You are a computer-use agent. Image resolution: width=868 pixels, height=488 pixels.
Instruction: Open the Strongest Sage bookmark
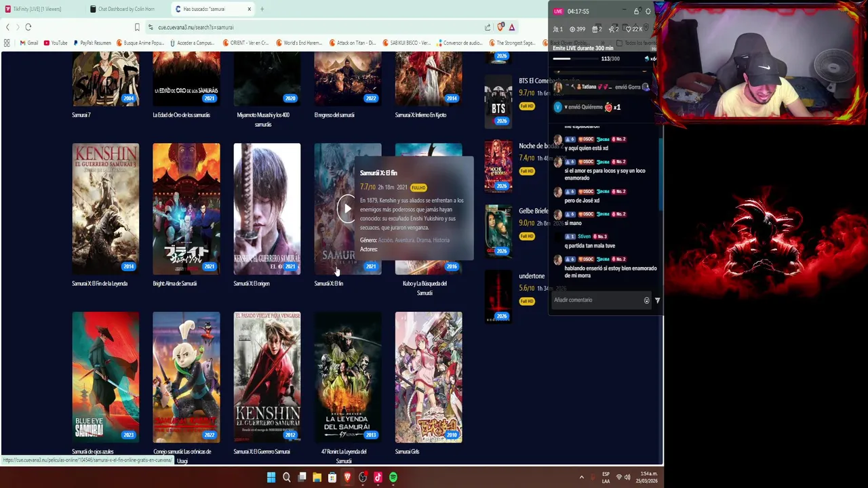pos(512,43)
